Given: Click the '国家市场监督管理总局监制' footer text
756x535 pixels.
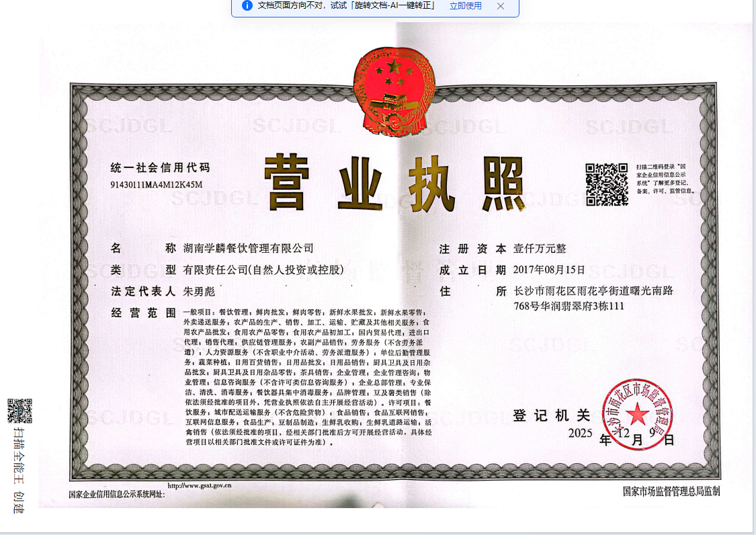Looking at the screenshot, I should 671,492.
